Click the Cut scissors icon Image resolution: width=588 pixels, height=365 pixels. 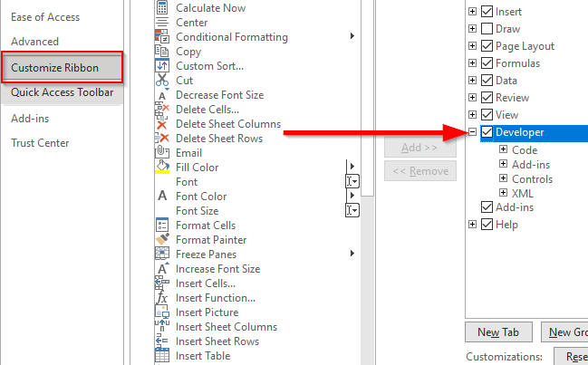tap(162, 81)
